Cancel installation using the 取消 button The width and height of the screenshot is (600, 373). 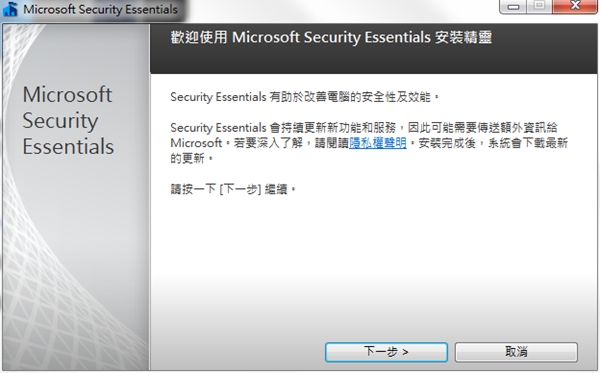point(516,352)
